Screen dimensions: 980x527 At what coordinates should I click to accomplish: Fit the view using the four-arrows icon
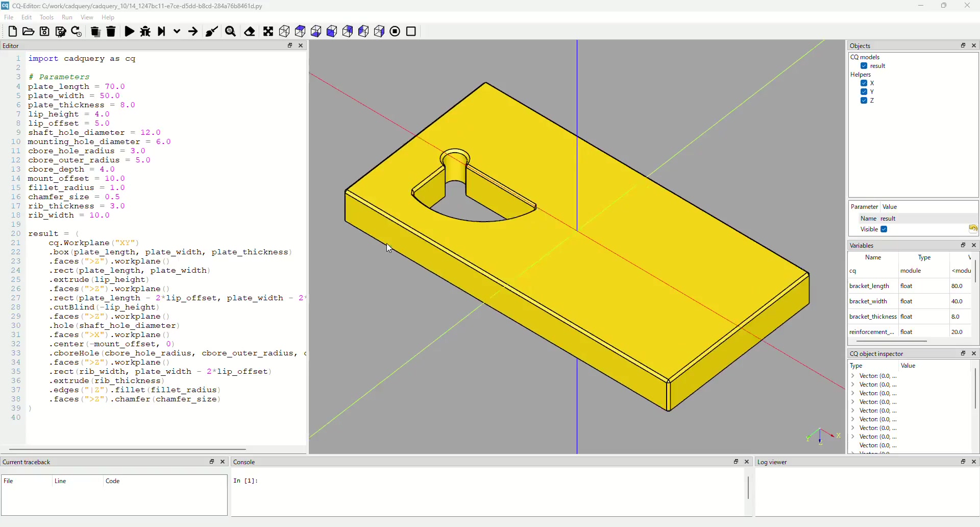(x=268, y=32)
